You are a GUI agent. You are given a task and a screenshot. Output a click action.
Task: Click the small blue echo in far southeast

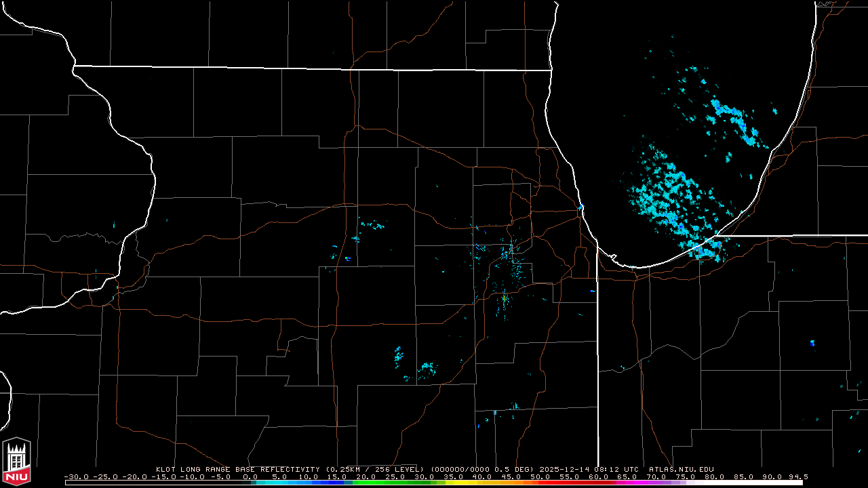(x=812, y=343)
